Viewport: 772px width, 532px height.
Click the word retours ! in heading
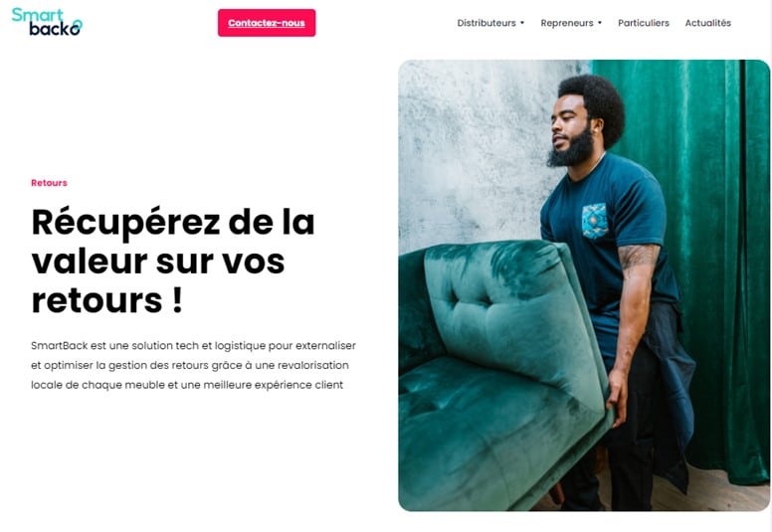click(x=106, y=300)
